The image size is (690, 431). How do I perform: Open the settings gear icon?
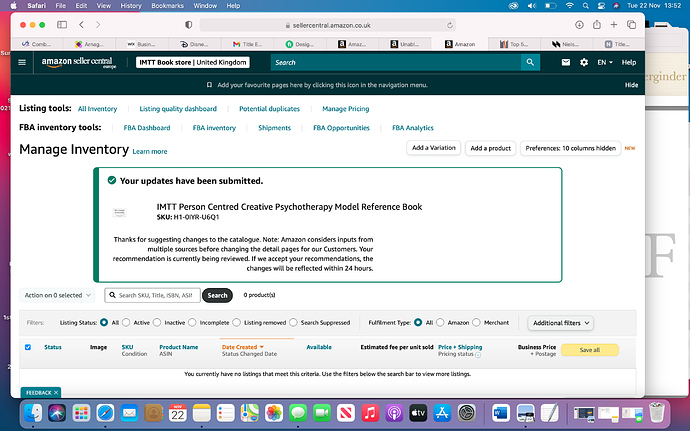coord(584,63)
